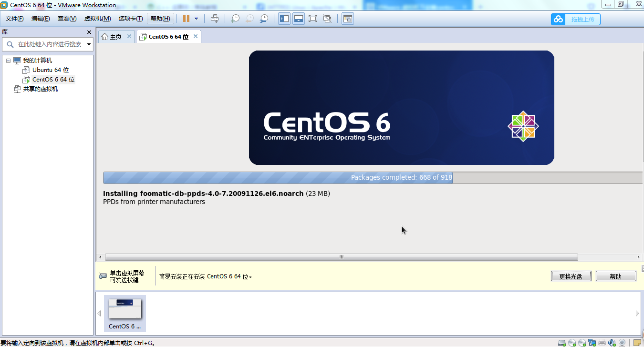Click the CD/DVD icon beside the hard disk icon

pyautogui.click(x=572, y=343)
